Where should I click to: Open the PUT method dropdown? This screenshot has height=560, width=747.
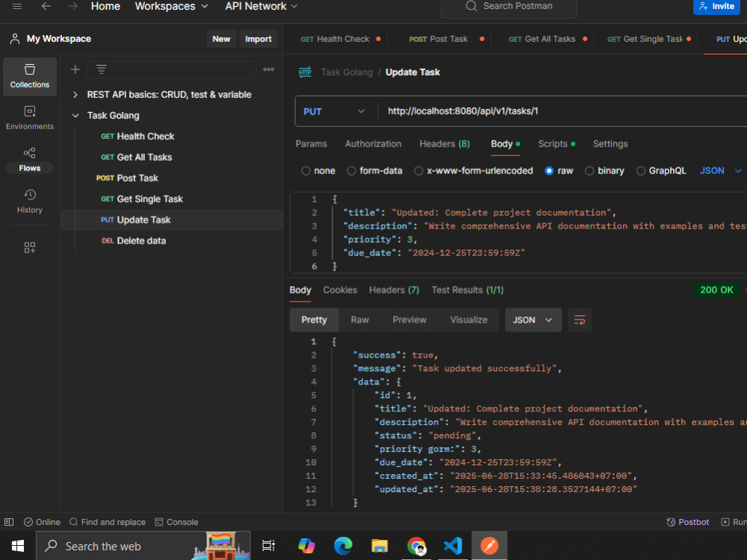(x=335, y=111)
